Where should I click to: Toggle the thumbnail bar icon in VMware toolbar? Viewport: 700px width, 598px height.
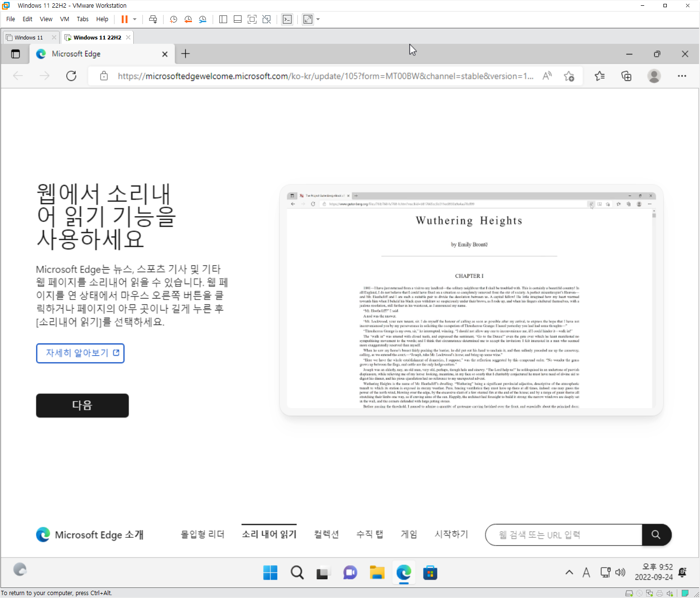point(238,19)
